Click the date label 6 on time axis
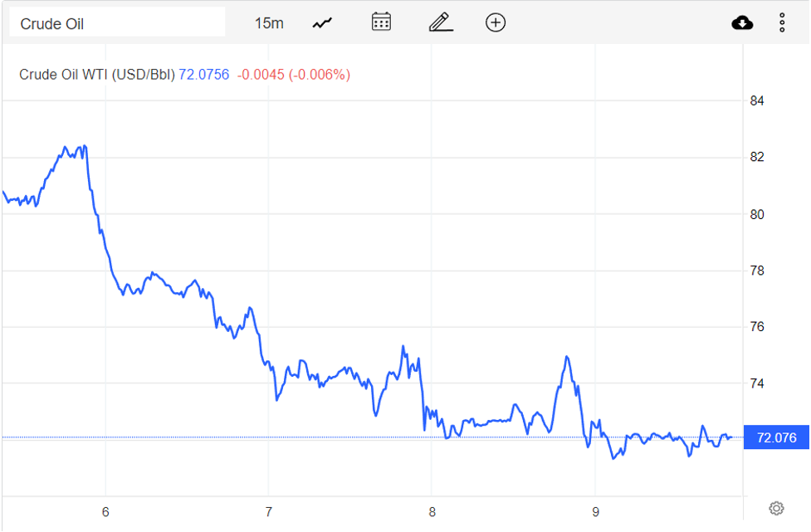The image size is (811, 532). coord(105,512)
